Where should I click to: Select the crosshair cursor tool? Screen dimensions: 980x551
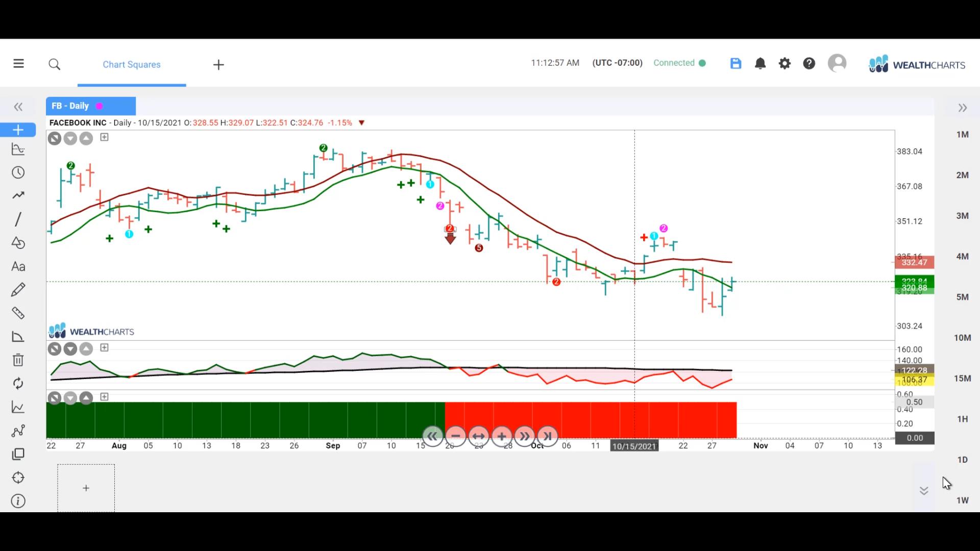[x=18, y=130]
